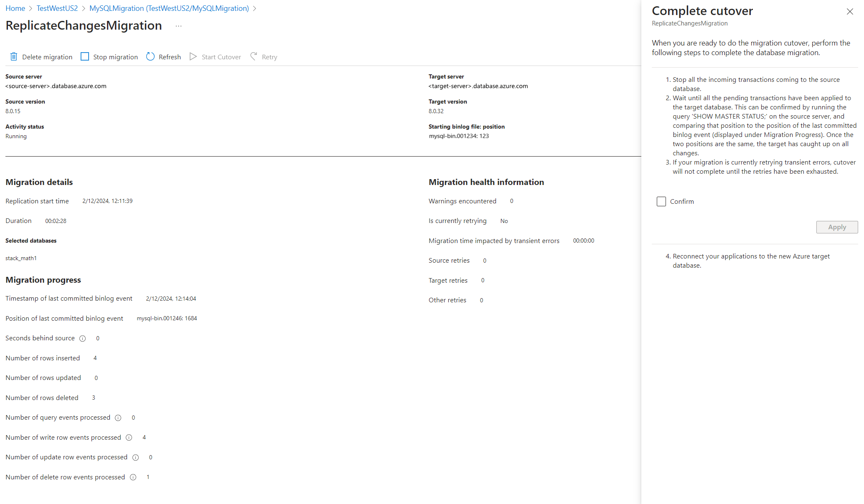Click the Refresh toolbar label
864x504 pixels.
tap(170, 57)
